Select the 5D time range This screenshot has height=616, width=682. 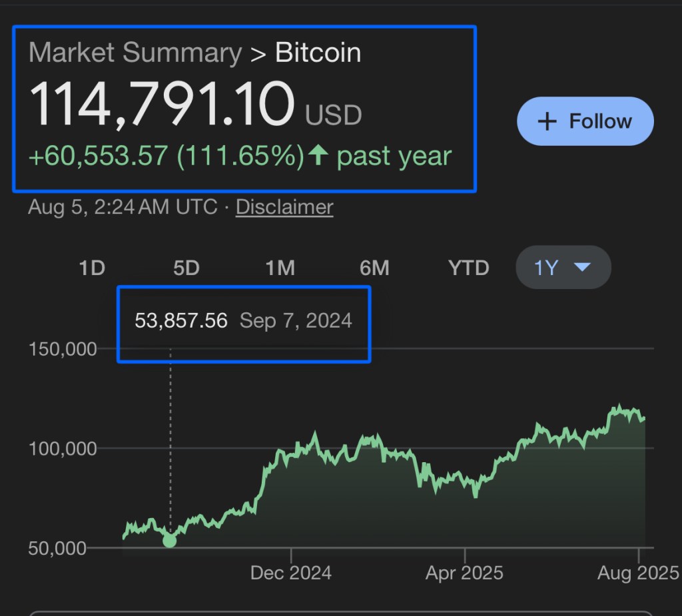[x=186, y=268]
